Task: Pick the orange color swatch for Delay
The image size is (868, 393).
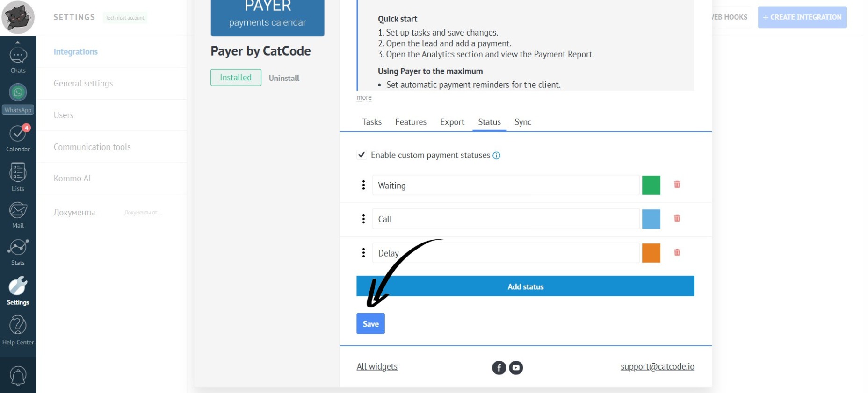Action: tap(651, 253)
